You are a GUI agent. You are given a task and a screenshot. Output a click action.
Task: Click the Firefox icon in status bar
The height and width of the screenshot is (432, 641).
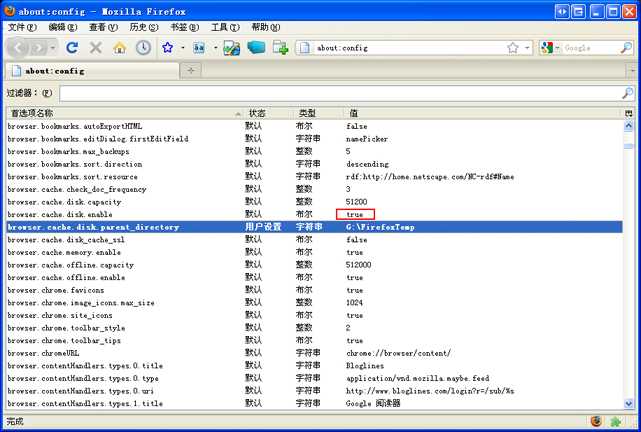pyautogui.click(x=596, y=421)
